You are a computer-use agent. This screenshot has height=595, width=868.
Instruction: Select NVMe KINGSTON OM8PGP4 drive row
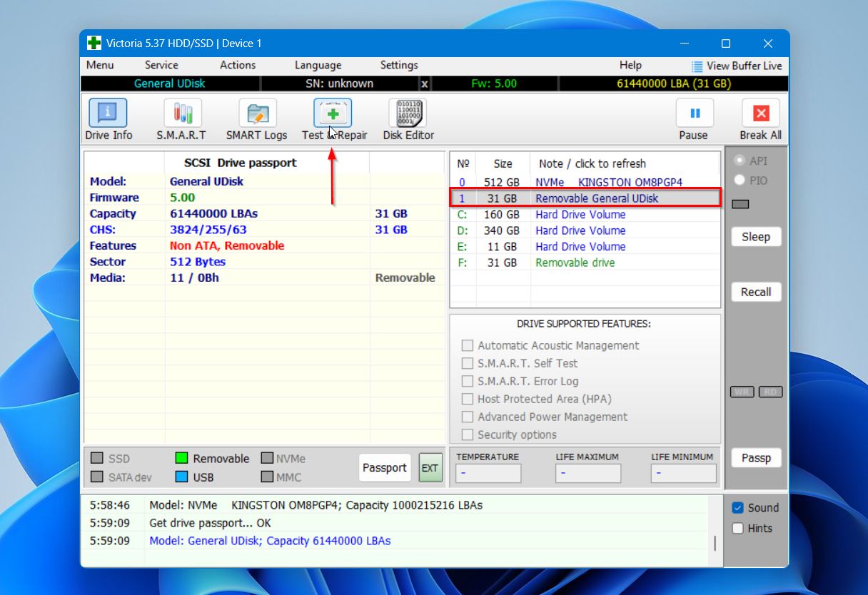585,182
